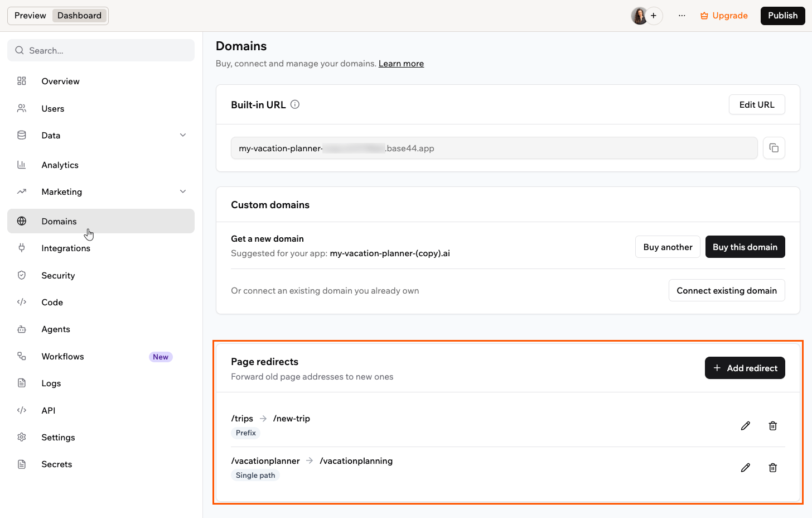The width and height of the screenshot is (812, 518).
Task: Click the Users people icon
Action: pyautogui.click(x=22, y=108)
